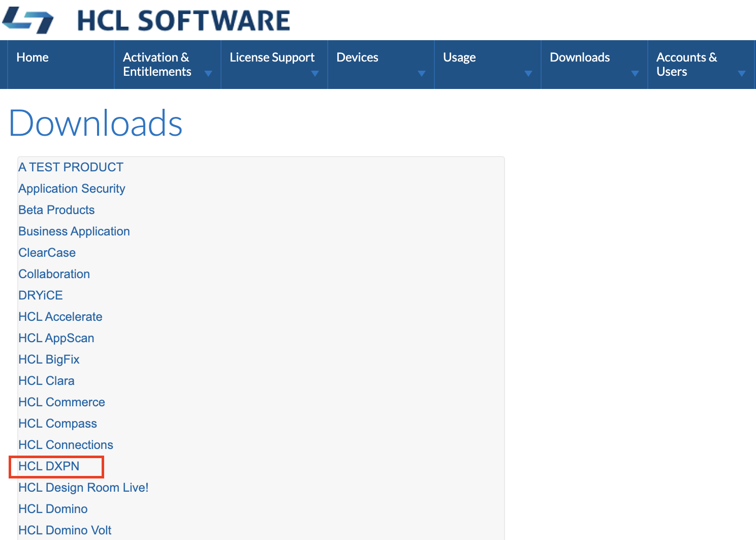756x540 pixels.
Task: Select the HCL Domino link
Action: click(x=53, y=509)
